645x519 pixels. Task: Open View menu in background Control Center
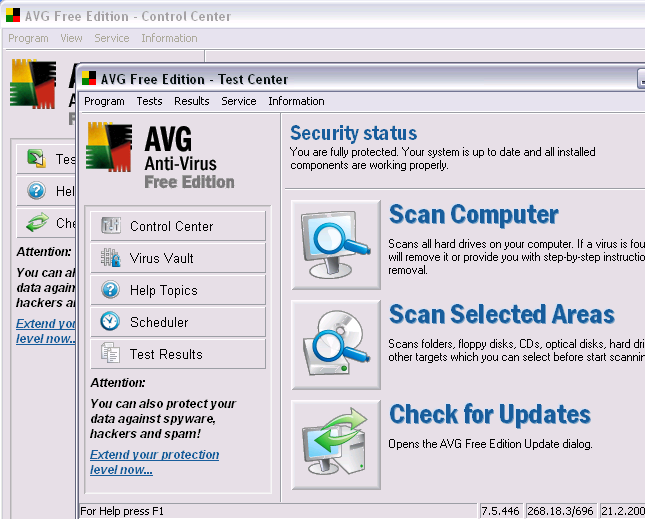tap(71, 38)
